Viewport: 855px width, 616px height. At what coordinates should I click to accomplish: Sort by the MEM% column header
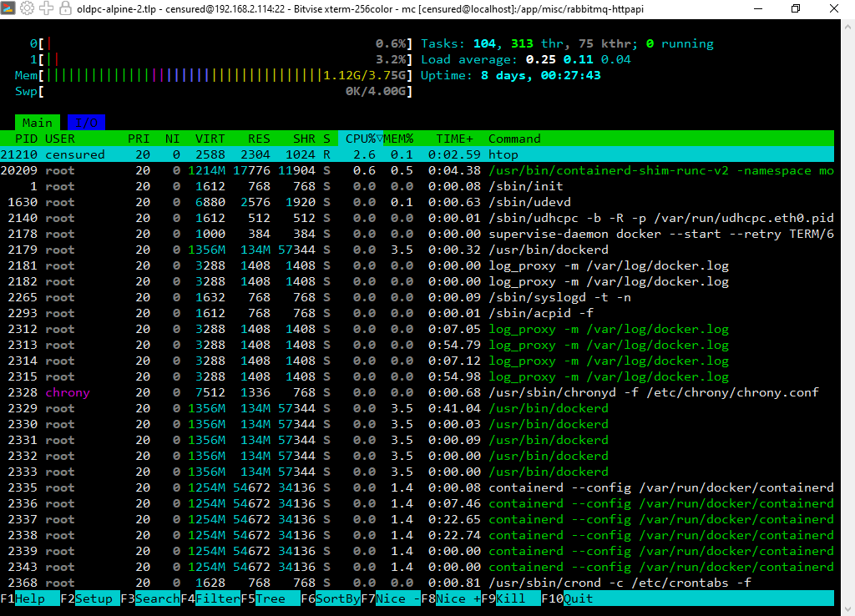click(x=398, y=139)
